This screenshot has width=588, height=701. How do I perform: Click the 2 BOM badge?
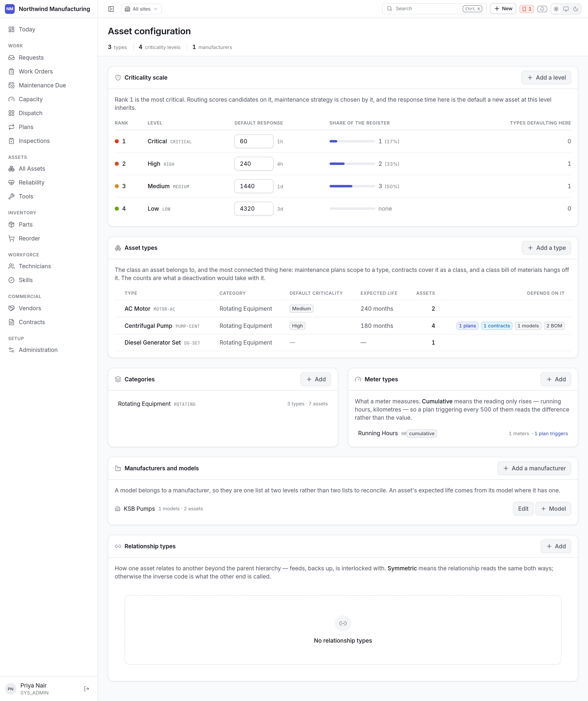(554, 326)
